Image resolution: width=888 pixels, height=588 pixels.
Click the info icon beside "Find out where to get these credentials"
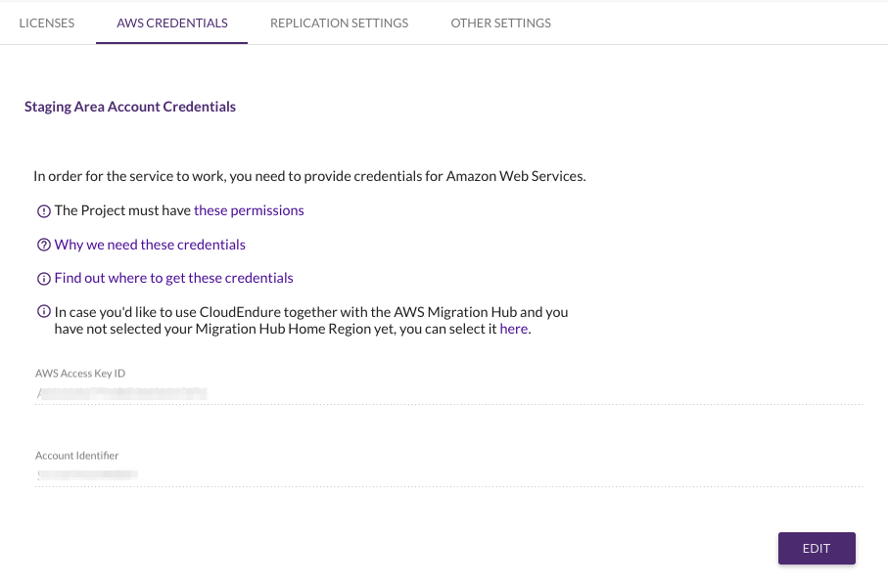coord(44,278)
